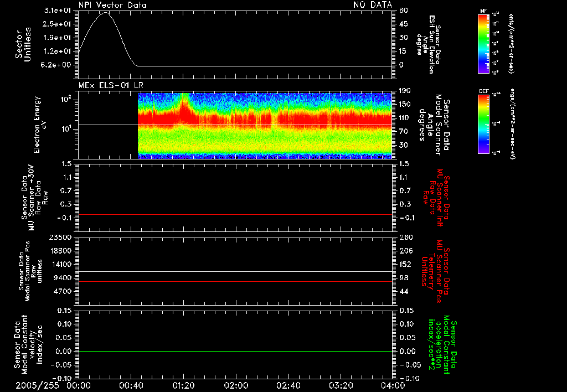Select the 'Sector Unitless' axis label

click(23, 44)
